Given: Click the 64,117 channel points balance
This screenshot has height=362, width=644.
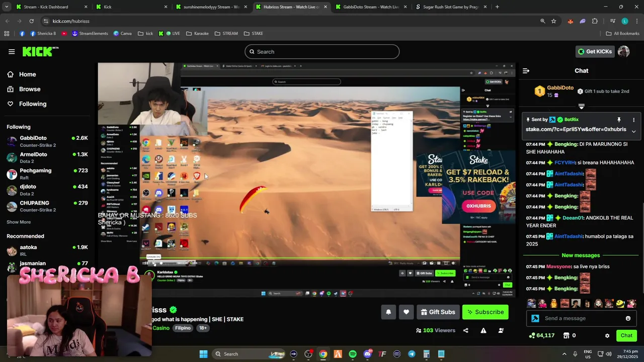Looking at the screenshot, I should pyautogui.click(x=542, y=335).
